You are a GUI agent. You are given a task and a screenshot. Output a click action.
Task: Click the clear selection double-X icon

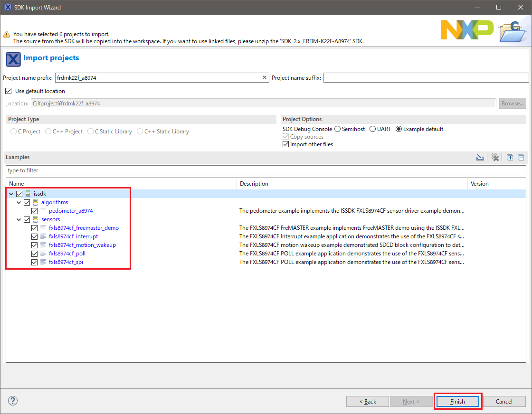[495, 158]
